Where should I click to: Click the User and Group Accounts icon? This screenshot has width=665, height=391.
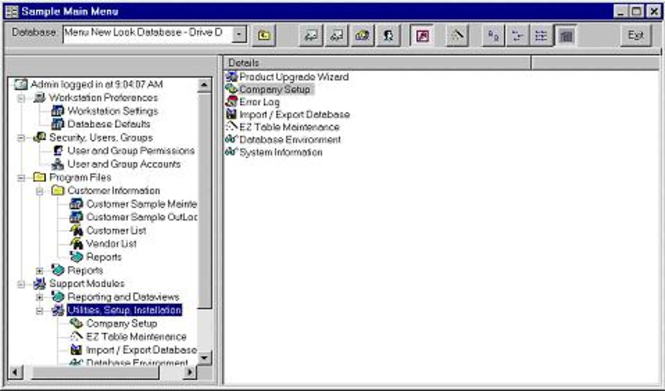tap(58, 164)
